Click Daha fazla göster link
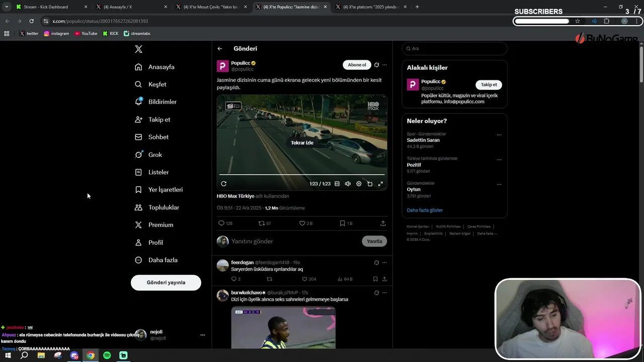The width and height of the screenshot is (644, 362). tap(425, 210)
